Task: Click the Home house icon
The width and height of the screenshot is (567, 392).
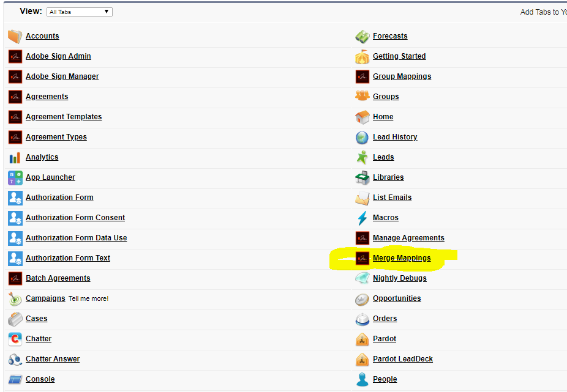Action: (x=362, y=117)
